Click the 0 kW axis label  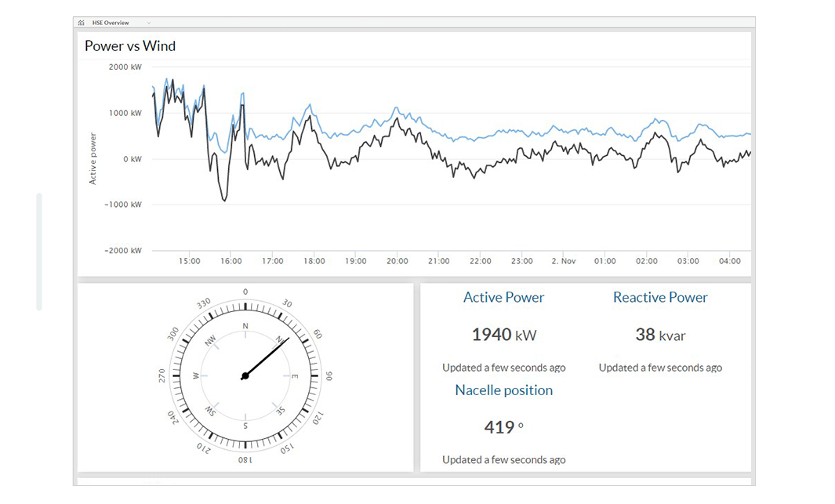(133, 159)
